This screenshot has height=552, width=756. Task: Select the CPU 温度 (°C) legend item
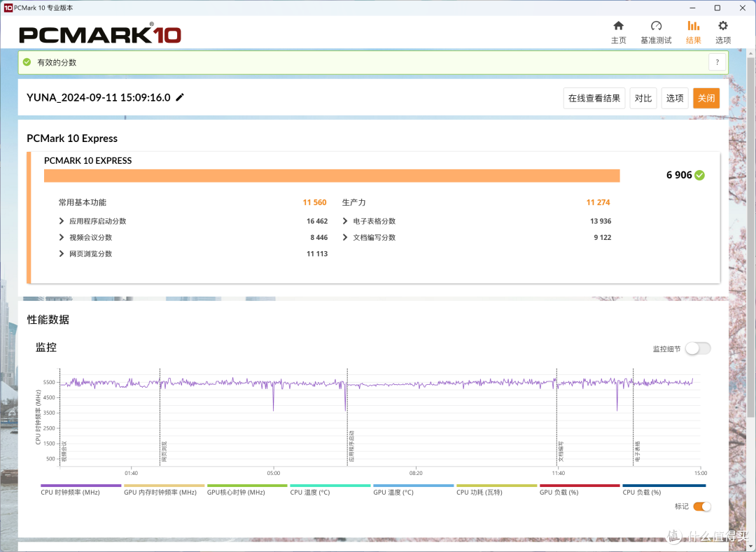330,490
